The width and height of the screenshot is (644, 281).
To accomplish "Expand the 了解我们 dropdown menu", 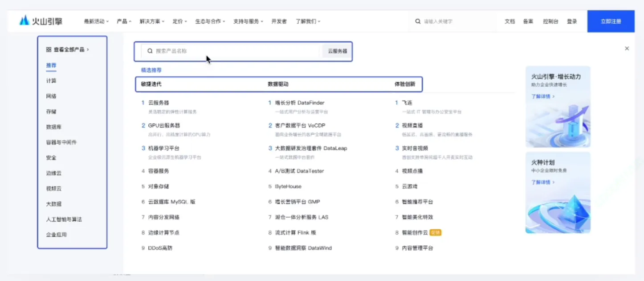I will coord(308,21).
